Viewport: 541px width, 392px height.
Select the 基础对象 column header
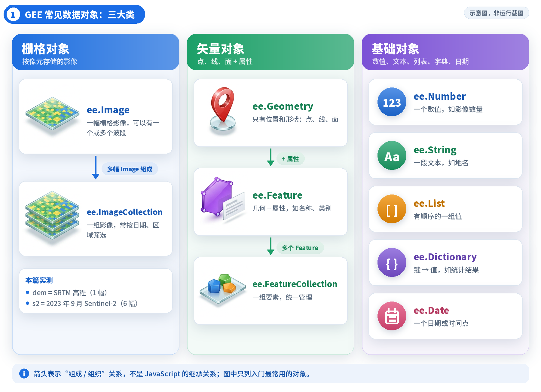click(445, 52)
